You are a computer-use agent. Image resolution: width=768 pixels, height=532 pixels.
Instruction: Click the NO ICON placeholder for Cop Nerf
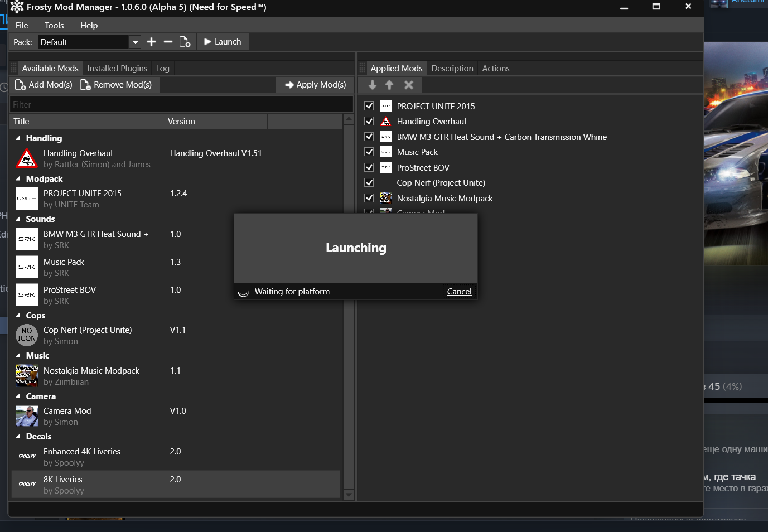[26, 335]
